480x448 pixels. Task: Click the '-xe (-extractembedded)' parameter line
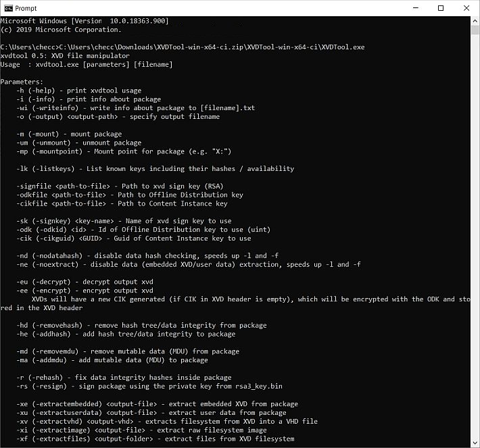coord(158,404)
